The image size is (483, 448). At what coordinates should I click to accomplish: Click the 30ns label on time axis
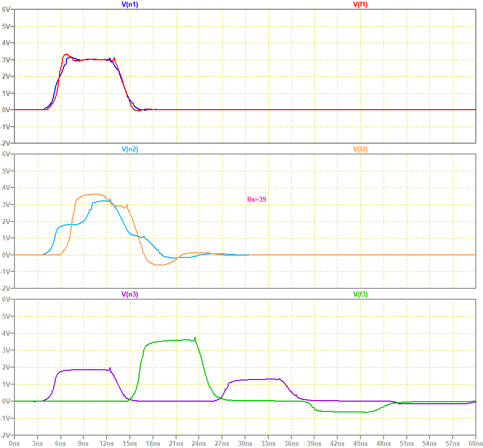click(245, 443)
